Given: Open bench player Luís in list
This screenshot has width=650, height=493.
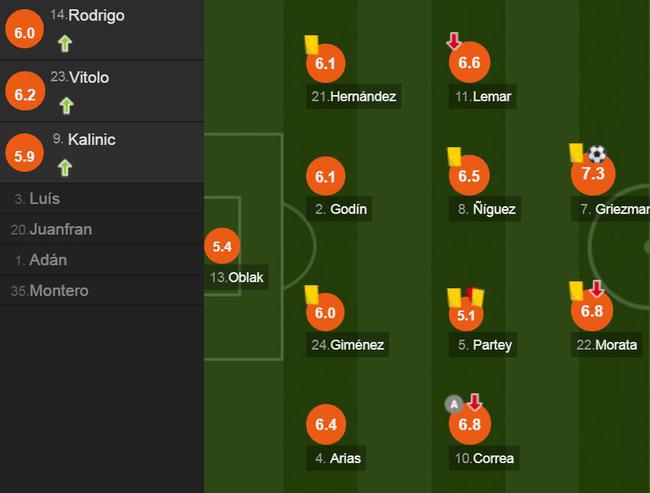Looking at the screenshot, I should 102,199.
